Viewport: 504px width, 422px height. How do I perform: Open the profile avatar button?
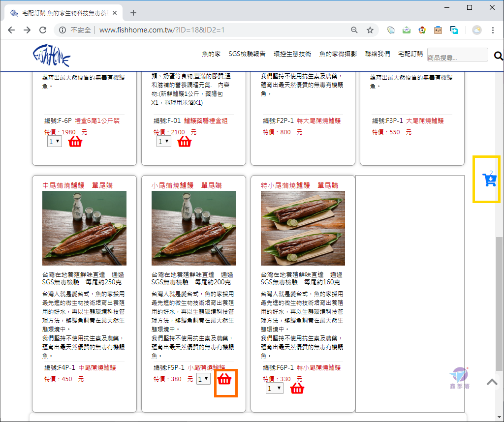click(476, 30)
